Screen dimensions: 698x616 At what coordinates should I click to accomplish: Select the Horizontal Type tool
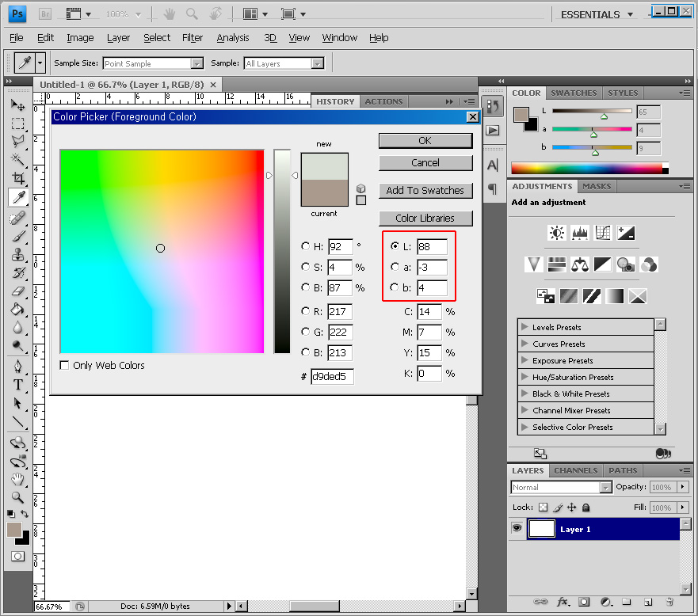tap(17, 385)
